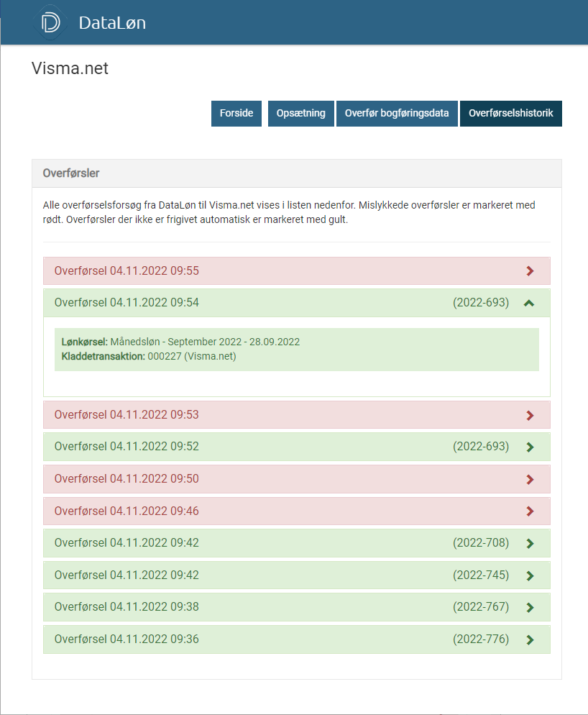Click the Overførsel 04.11.2022 09:55 row title
This screenshot has height=715, width=588.
click(x=127, y=271)
